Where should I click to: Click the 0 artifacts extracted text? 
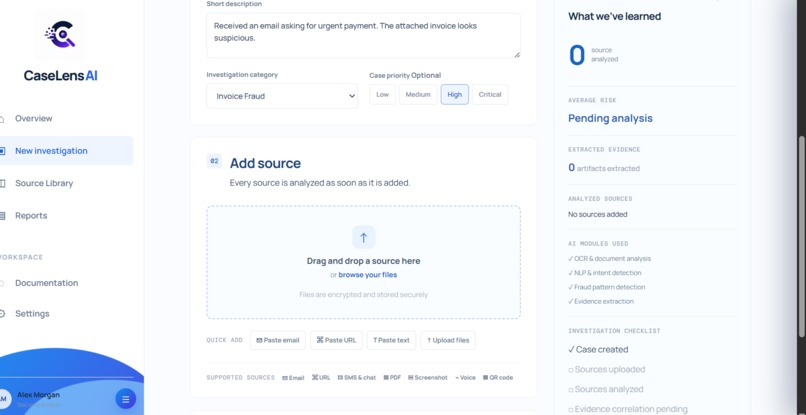[x=603, y=168]
